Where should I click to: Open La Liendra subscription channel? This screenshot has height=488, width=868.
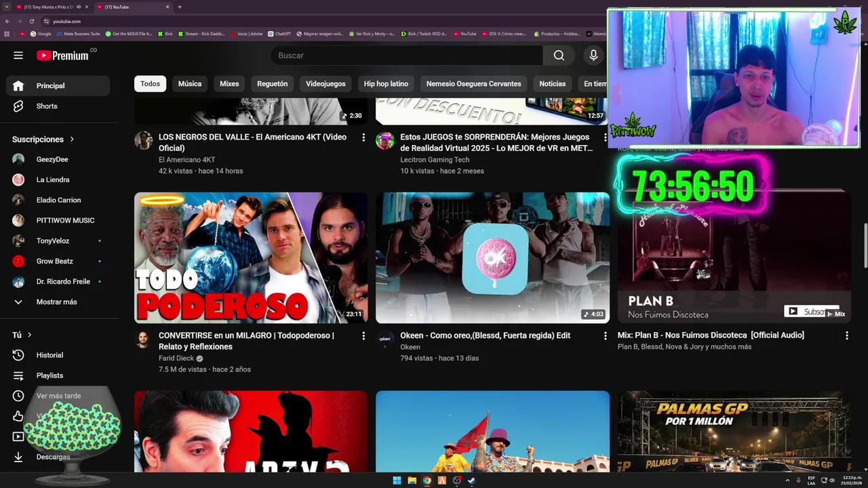pyautogui.click(x=58, y=180)
